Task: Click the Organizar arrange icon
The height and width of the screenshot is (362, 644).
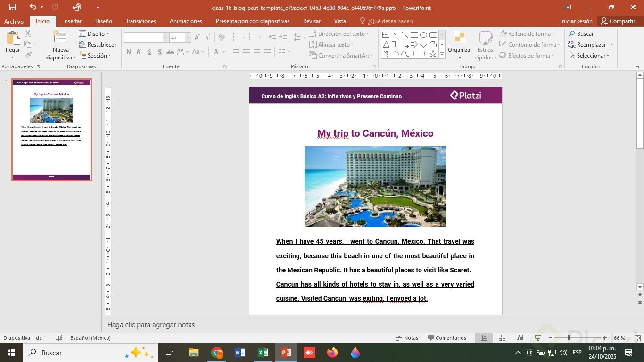Action: click(x=459, y=38)
